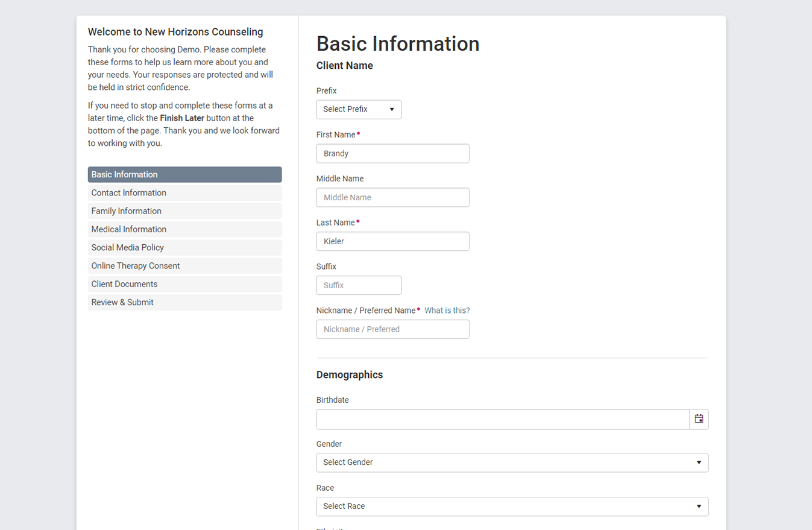The image size is (812, 530).
Task: Expand the Select Gender dropdown
Action: tap(512, 462)
